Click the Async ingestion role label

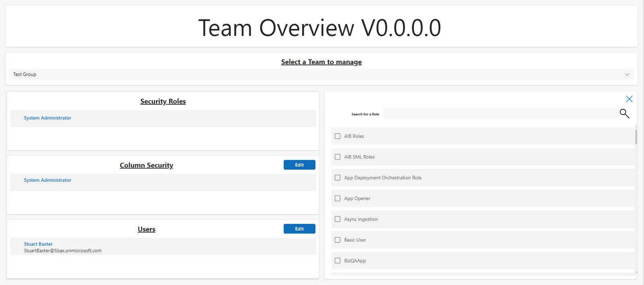pos(361,219)
